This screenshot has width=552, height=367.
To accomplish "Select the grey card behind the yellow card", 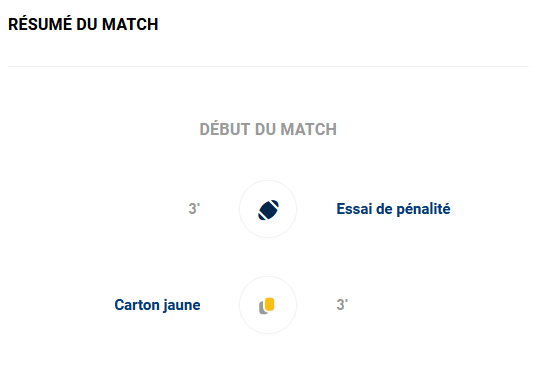I will (262, 308).
